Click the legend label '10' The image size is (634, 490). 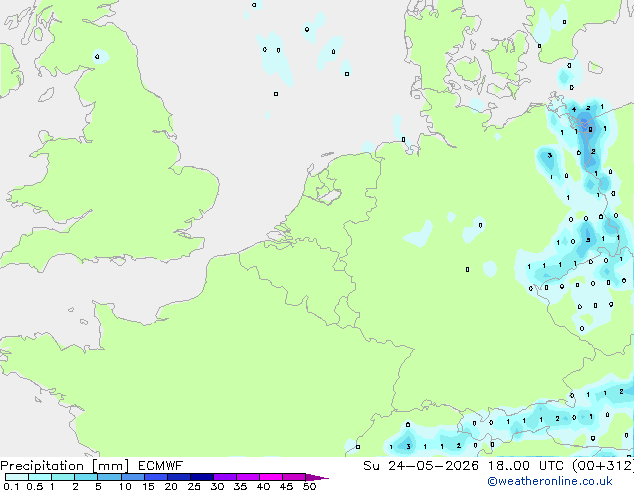tap(125, 486)
